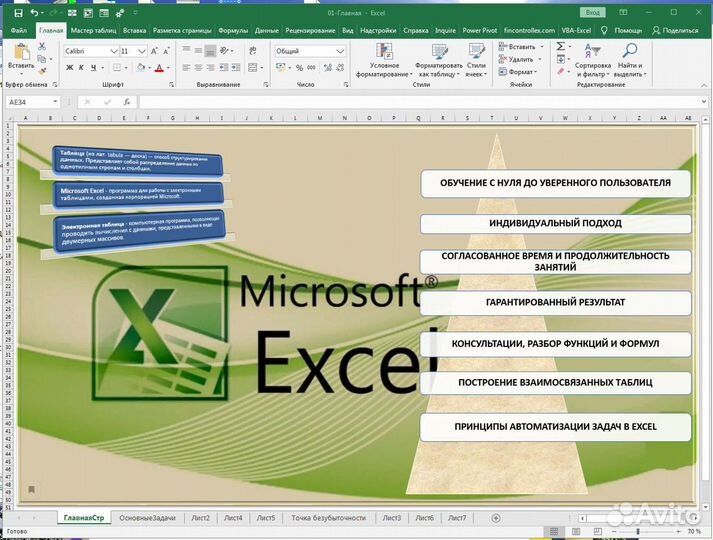
Task: Toggle align text right
Action: 211,68
